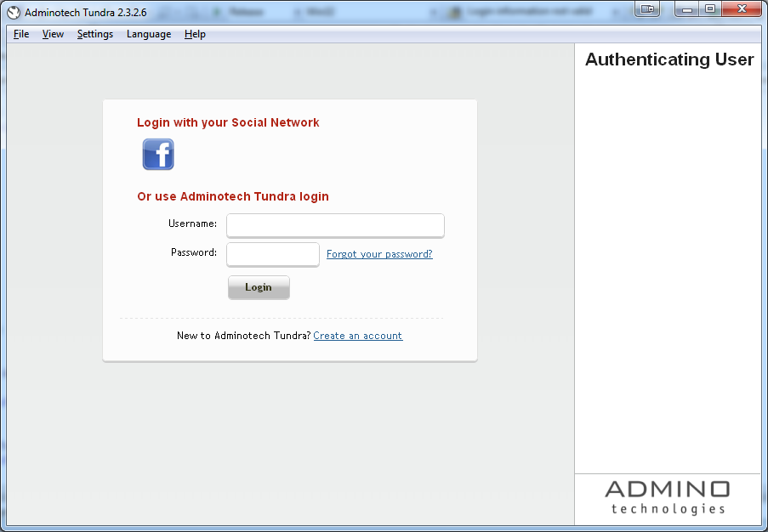This screenshot has width=768, height=532.
Task: Click the Adminotech Tundra title bar icon
Action: coord(14,12)
